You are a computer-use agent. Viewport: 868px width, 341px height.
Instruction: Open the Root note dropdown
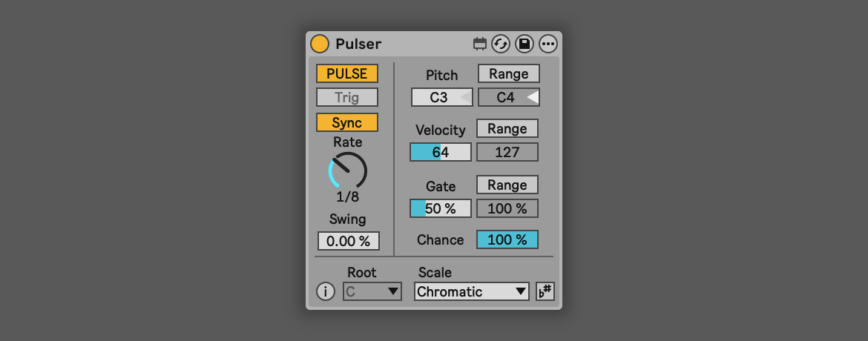coord(372,291)
